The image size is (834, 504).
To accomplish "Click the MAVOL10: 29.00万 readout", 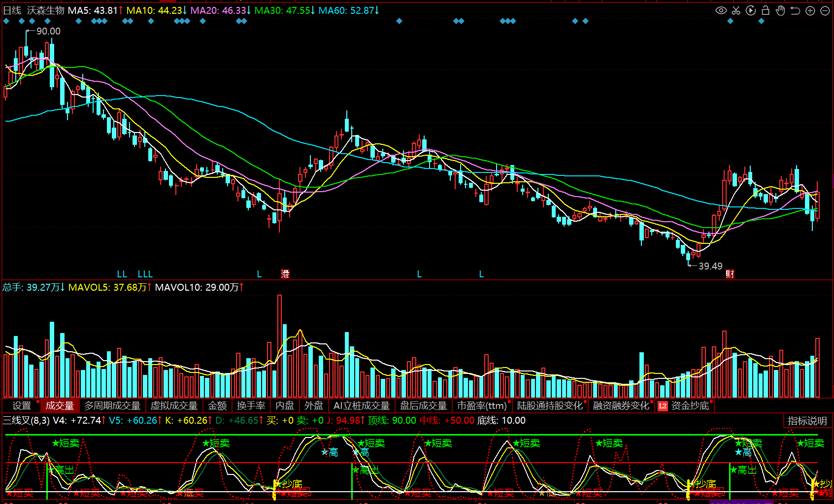I will 200,287.
